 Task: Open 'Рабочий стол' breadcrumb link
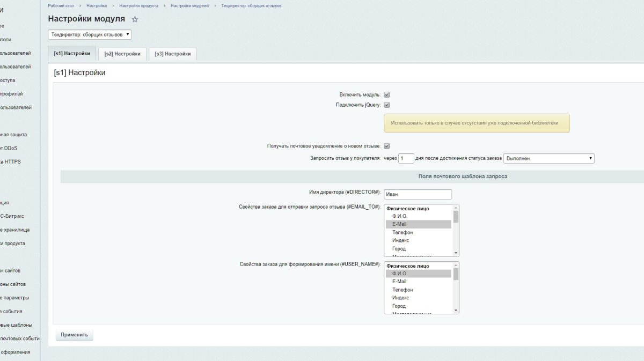tap(61, 5)
